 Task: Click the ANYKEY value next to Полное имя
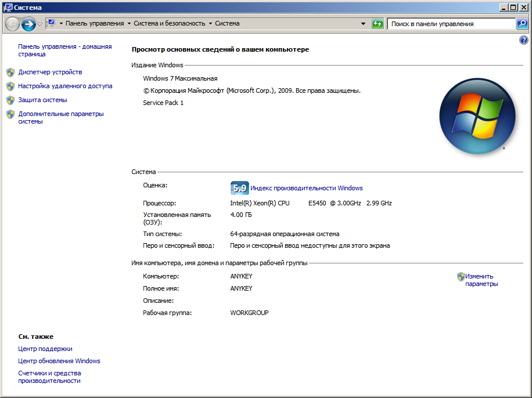(x=241, y=288)
